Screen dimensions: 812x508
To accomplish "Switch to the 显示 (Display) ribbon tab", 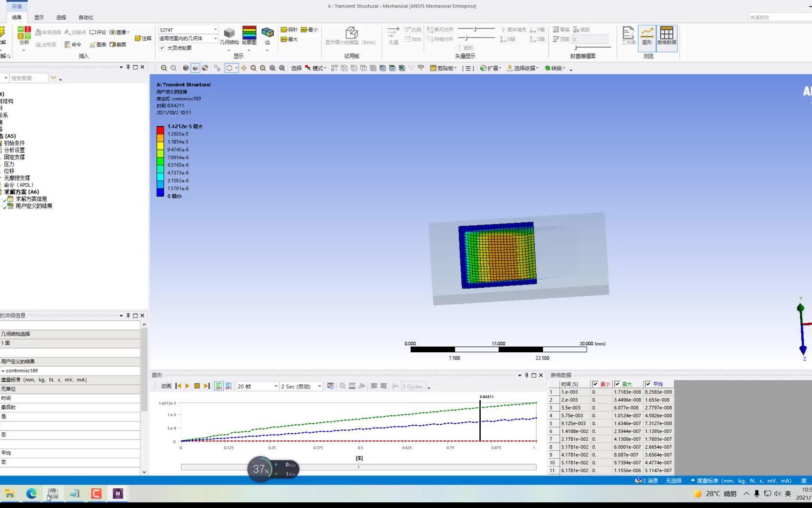I will (x=39, y=17).
